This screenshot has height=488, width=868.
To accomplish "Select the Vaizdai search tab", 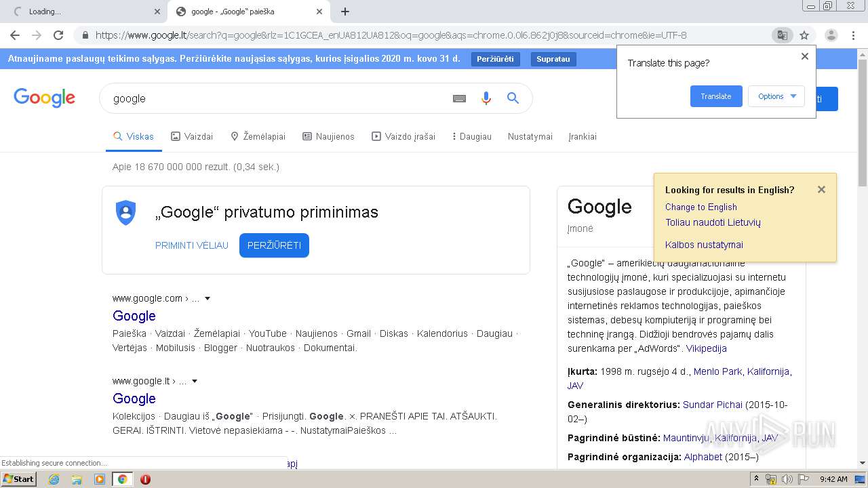I will pyautogui.click(x=192, y=136).
